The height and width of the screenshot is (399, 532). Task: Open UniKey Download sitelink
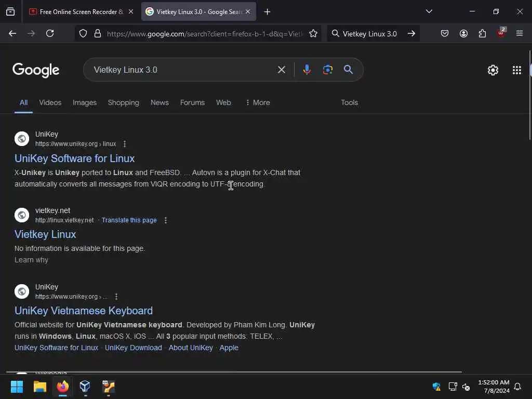coord(134,348)
